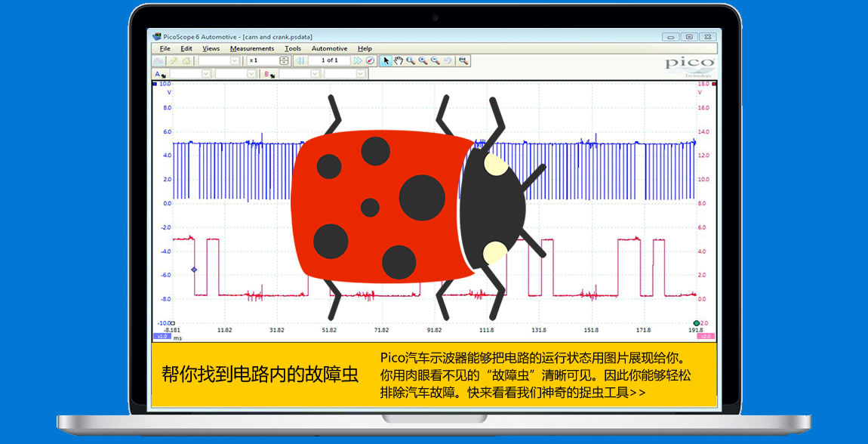The image size is (868, 444).
Task: Open the Automotive menu
Action: tap(329, 48)
